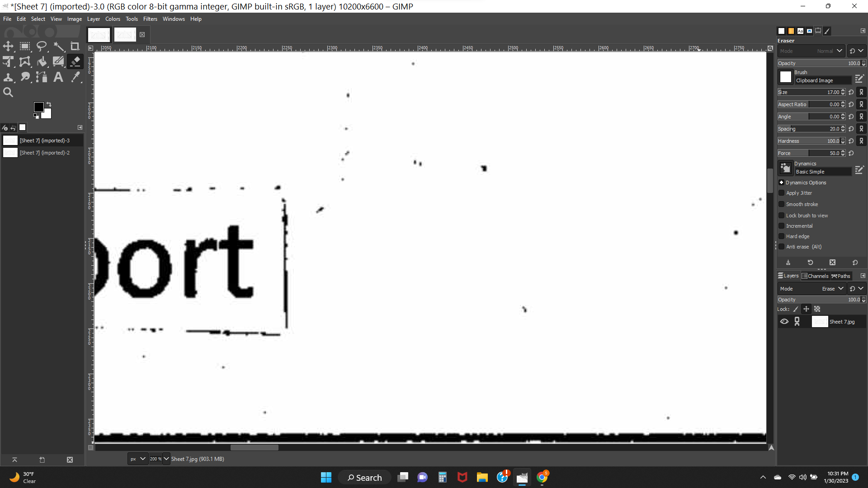868x488 pixels.
Task: Hide the Sheet 7.jpg layer with eye icon
Action: 784,322
